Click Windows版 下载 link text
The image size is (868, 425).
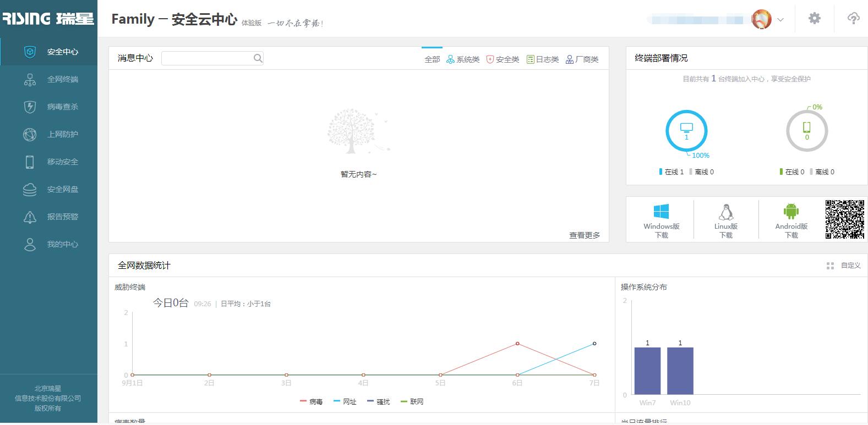[662, 230]
